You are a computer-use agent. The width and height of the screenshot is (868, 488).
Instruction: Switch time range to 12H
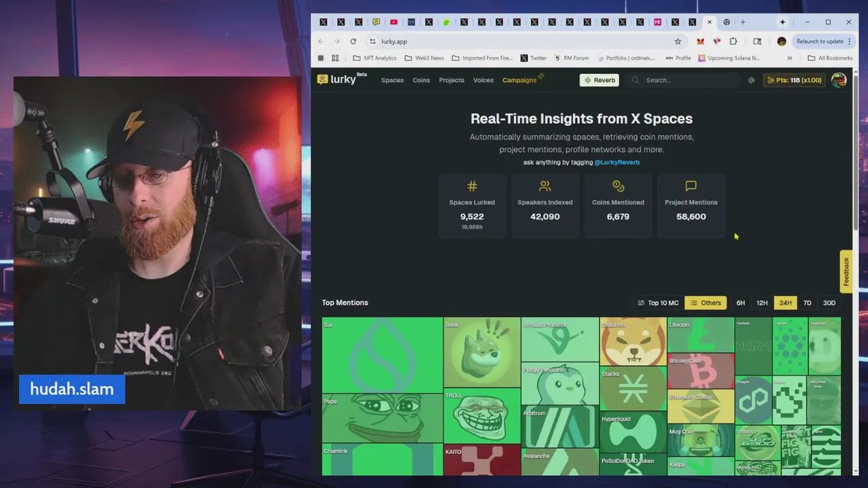(762, 303)
